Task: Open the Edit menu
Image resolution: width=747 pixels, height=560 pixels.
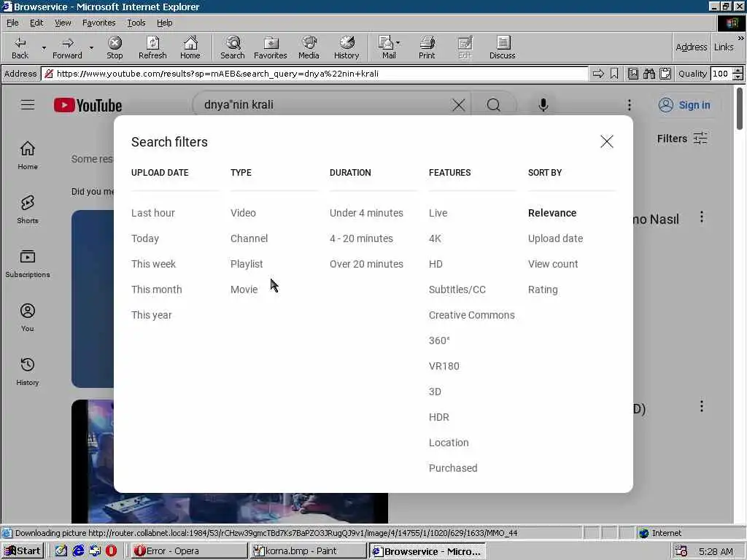Action: (36, 23)
